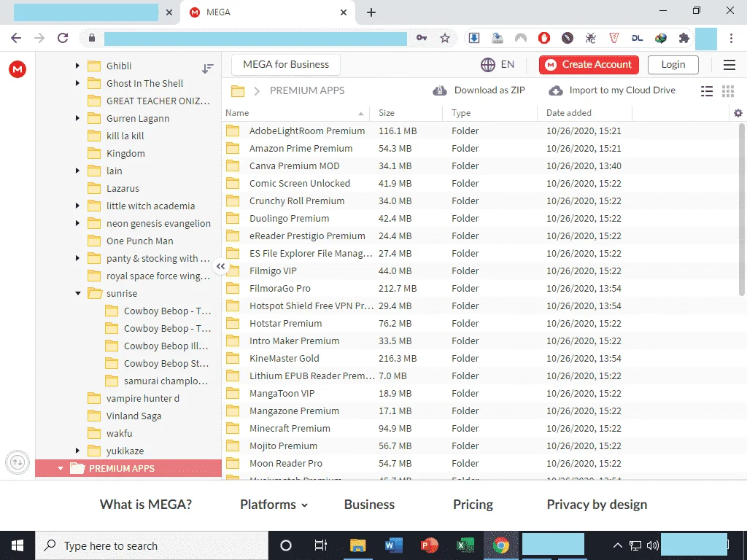This screenshot has height=560, width=747.
Task: Go back with browser back arrow
Action: [x=16, y=38]
